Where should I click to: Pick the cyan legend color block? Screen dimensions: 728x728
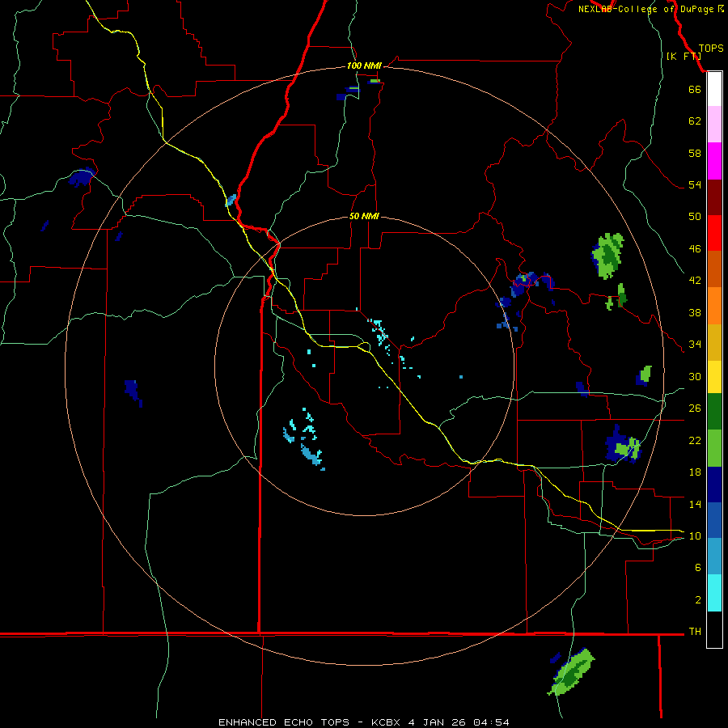[x=714, y=593]
